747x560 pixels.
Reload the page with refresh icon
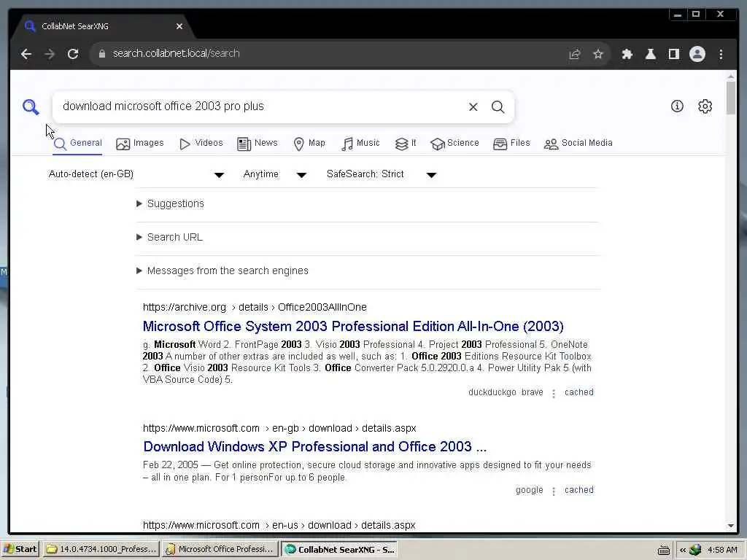(x=73, y=54)
